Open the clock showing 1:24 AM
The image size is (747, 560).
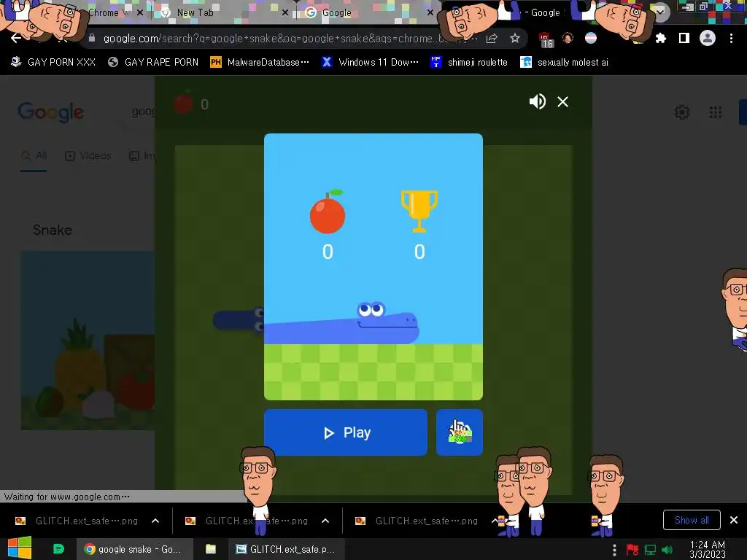pyautogui.click(x=708, y=550)
